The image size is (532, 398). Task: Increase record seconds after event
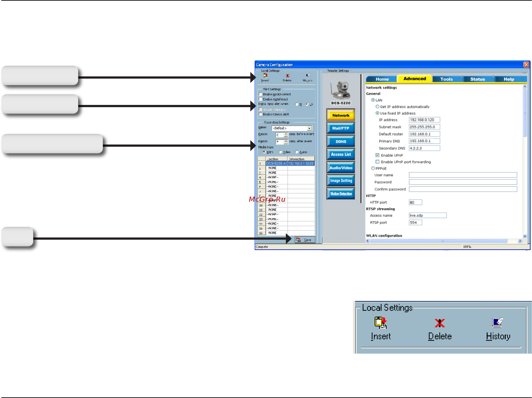tap(286, 141)
